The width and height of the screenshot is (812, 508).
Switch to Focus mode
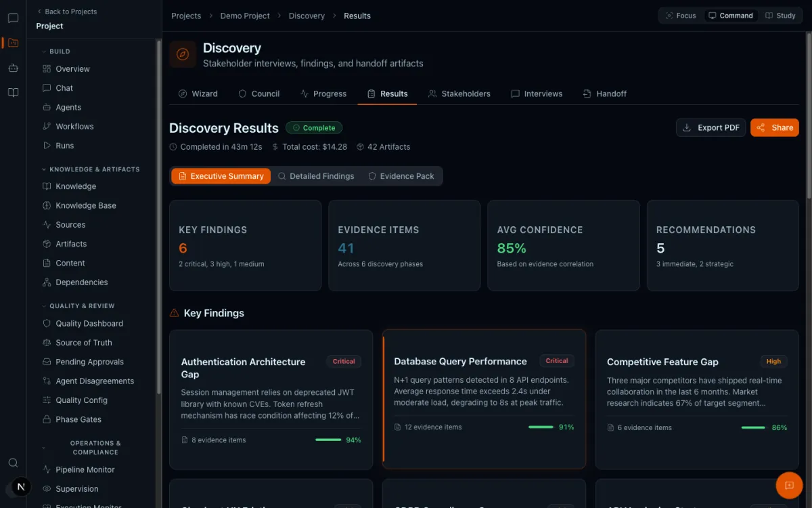pos(680,16)
